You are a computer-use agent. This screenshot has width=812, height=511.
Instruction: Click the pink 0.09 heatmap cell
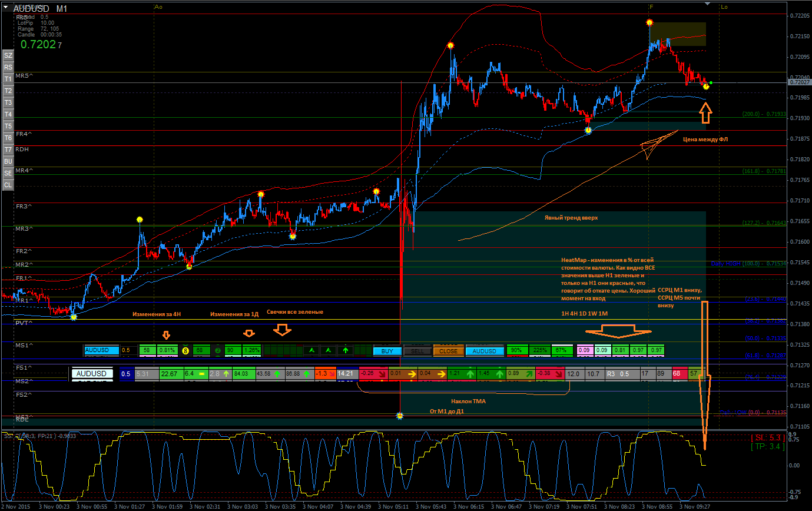585,350
